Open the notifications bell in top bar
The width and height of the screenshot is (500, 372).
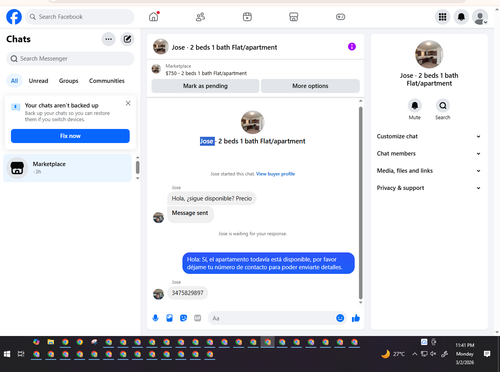pos(461,17)
